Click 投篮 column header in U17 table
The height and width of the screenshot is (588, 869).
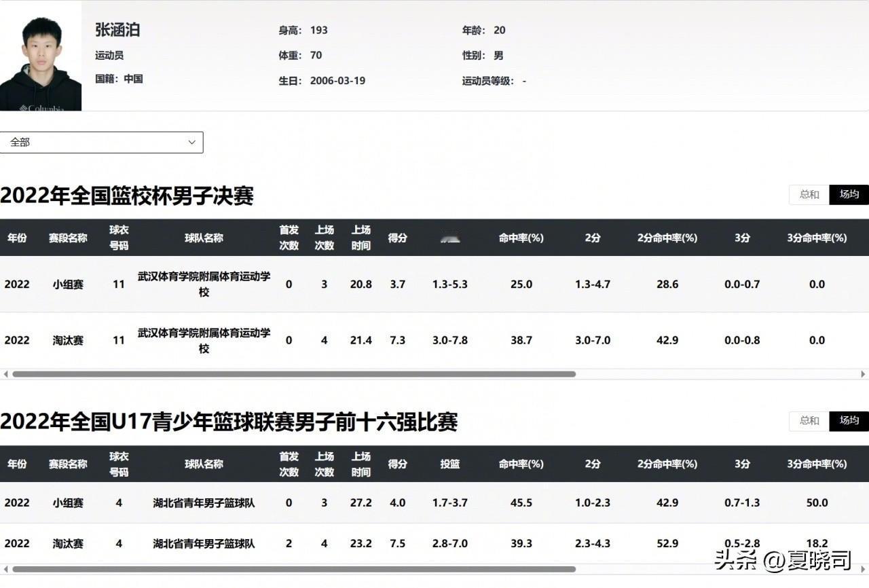(450, 464)
